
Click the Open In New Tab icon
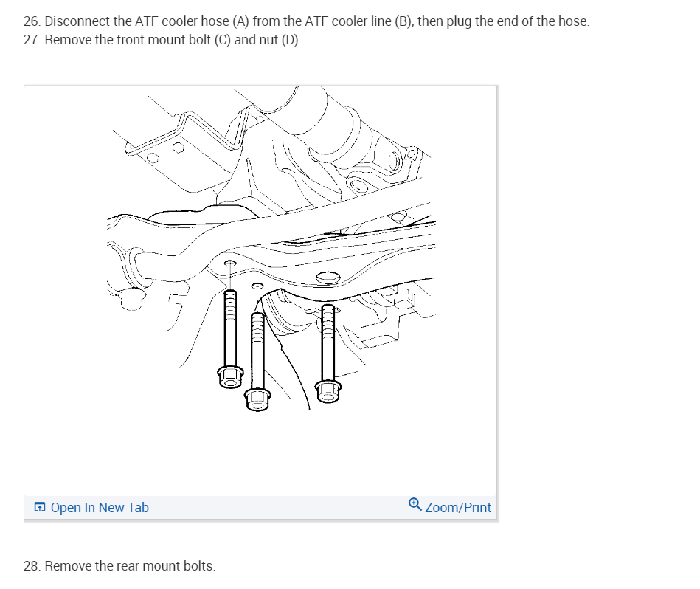pos(40,507)
